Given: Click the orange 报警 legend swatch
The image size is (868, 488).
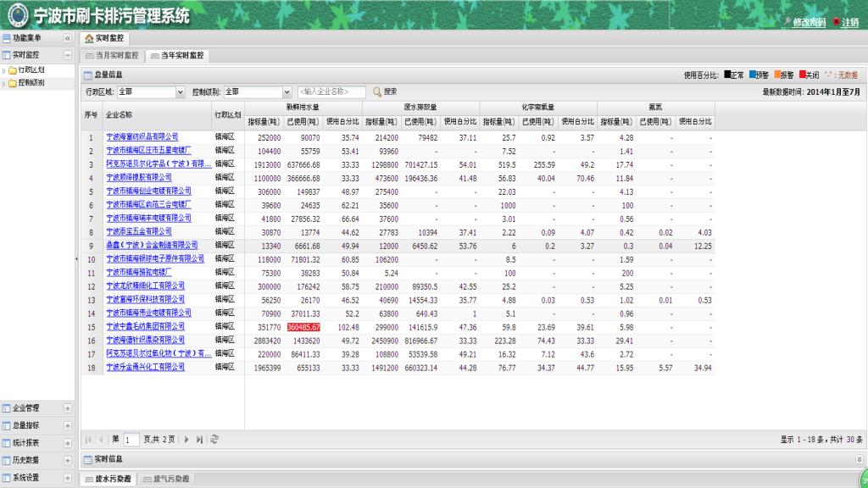Looking at the screenshot, I should pyautogui.click(x=778, y=75).
